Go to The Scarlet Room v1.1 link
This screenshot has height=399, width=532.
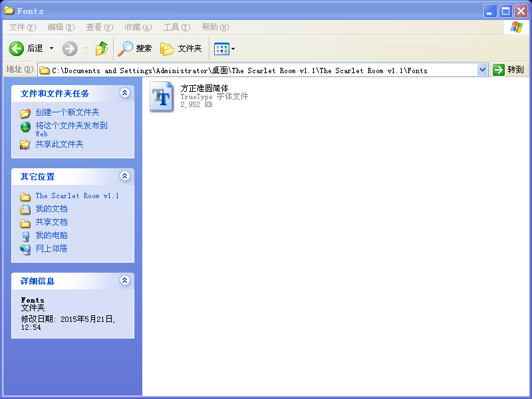pos(77,196)
